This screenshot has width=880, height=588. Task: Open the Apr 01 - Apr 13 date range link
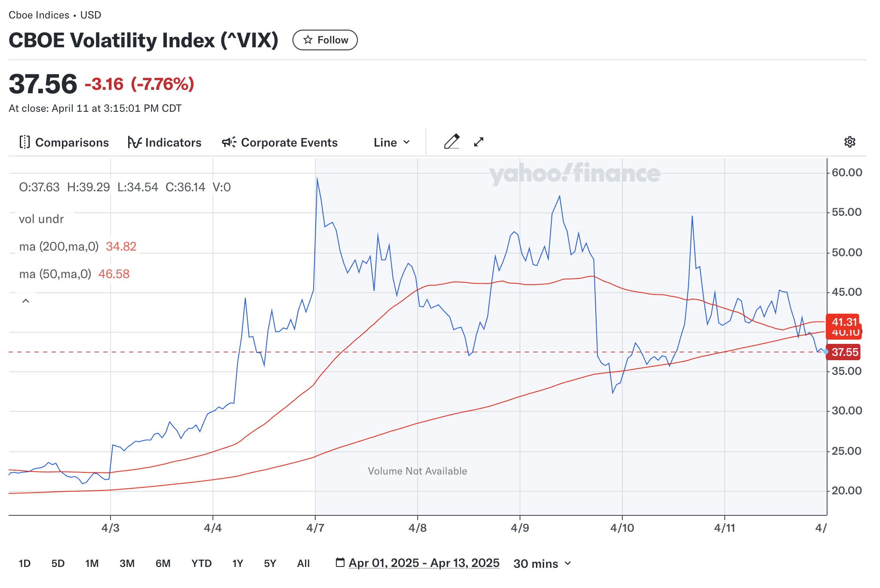(424, 563)
